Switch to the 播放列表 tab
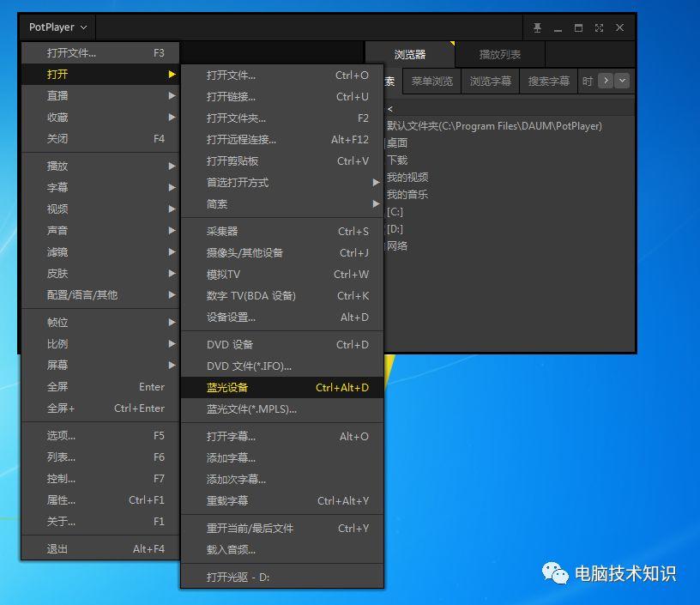 tap(500, 54)
